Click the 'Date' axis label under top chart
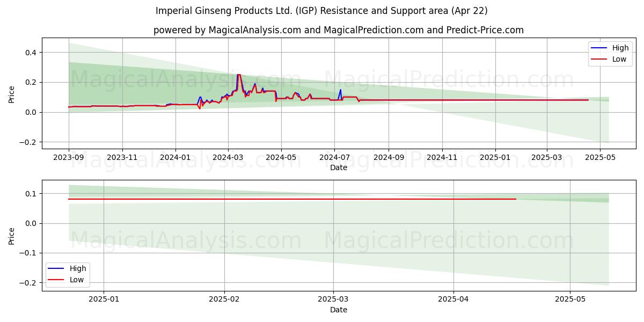The image size is (644, 322). pyautogui.click(x=339, y=167)
